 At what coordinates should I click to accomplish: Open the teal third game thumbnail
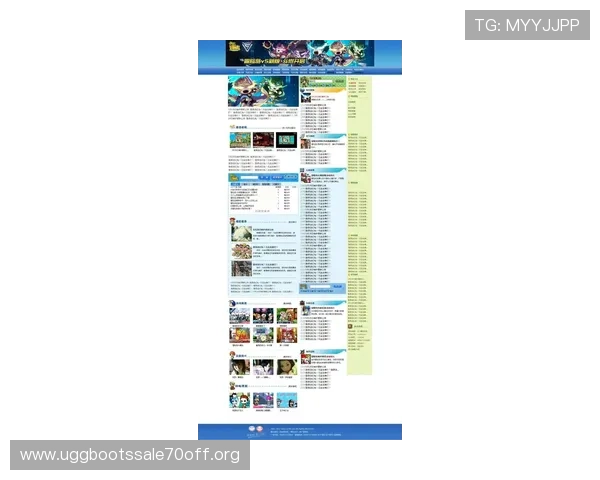pyautogui.click(x=287, y=140)
